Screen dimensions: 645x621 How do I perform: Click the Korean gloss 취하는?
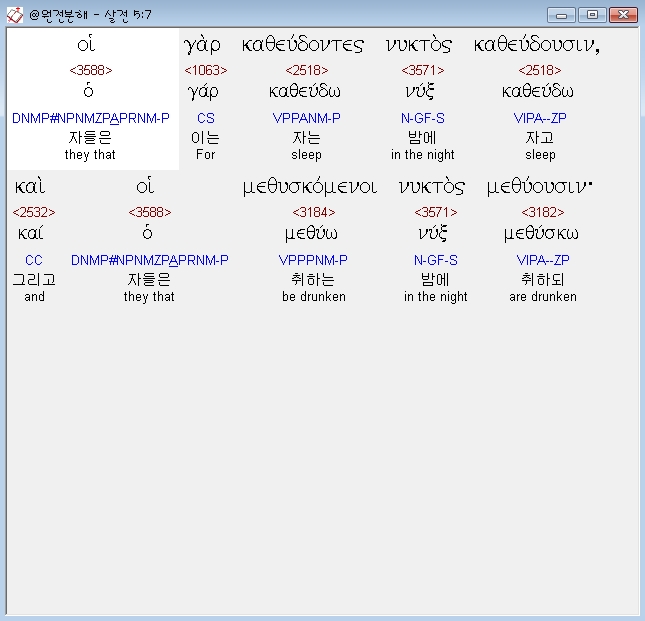point(313,280)
